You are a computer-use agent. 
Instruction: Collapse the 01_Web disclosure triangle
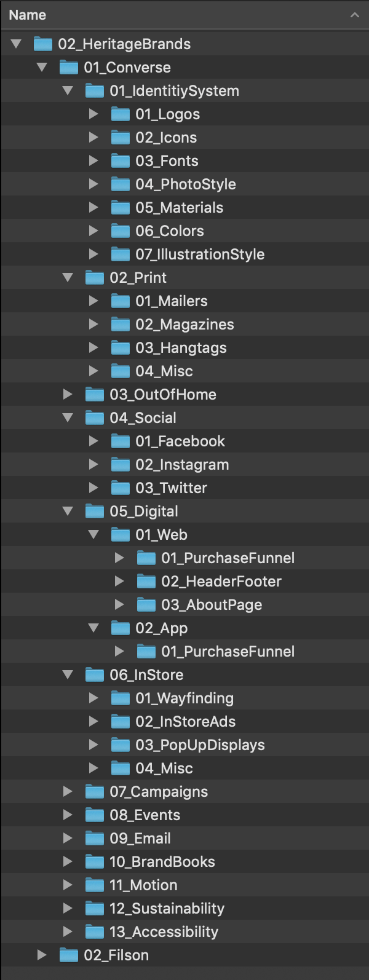click(93, 534)
